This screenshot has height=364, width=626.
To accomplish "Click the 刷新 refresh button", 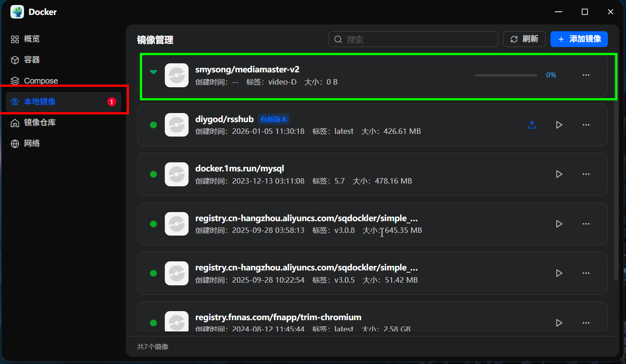I will (524, 39).
